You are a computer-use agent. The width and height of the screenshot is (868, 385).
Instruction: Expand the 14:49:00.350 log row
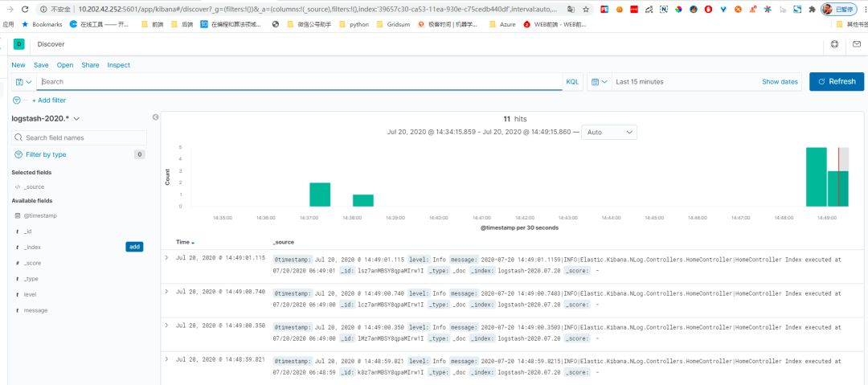tap(166, 326)
